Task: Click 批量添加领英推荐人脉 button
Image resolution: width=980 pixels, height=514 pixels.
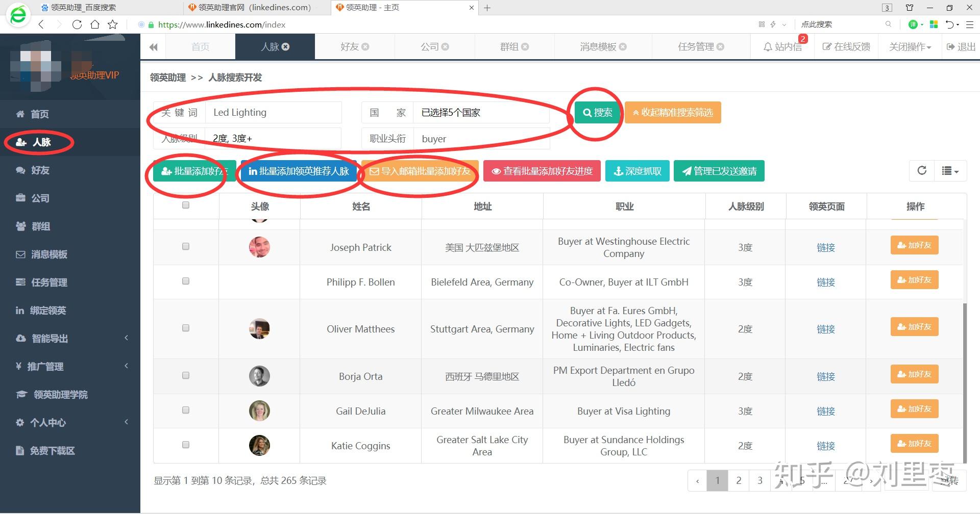Action: point(299,171)
